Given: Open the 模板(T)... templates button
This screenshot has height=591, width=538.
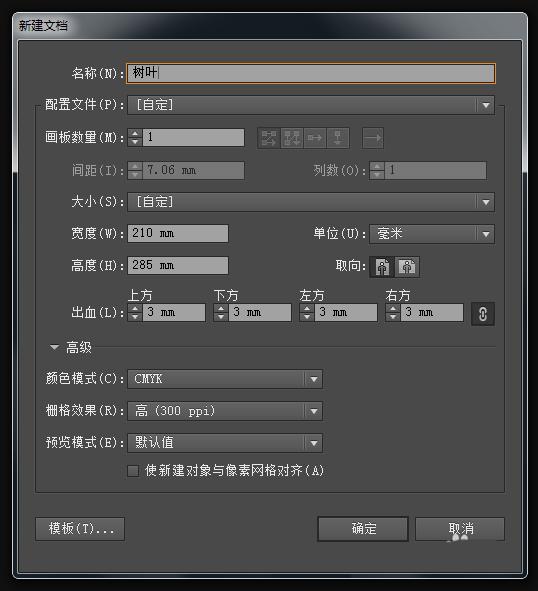Looking at the screenshot, I should [x=80, y=529].
